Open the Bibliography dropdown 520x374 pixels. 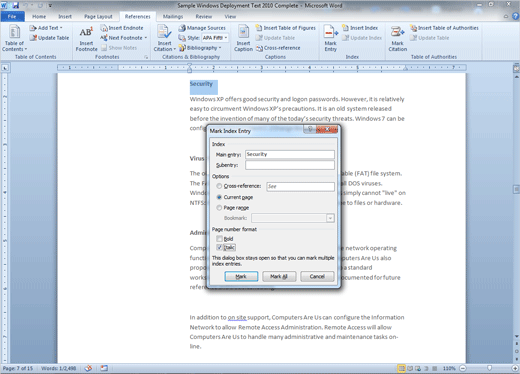pos(200,48)
